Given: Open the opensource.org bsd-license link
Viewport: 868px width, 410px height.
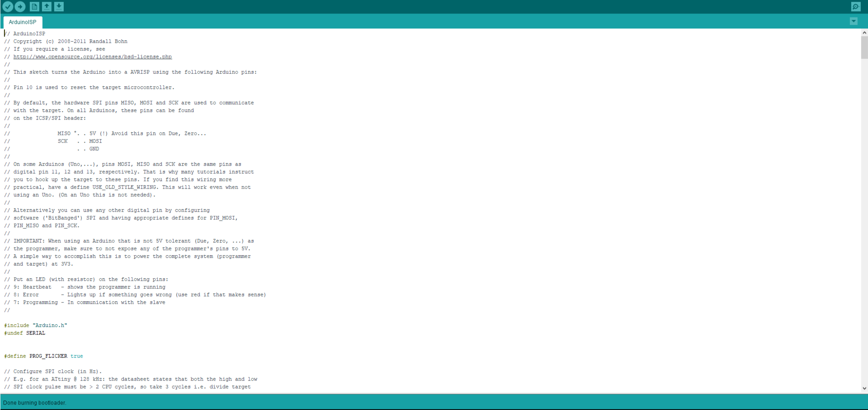Looking at the screenshot, I should pos(93,57).
